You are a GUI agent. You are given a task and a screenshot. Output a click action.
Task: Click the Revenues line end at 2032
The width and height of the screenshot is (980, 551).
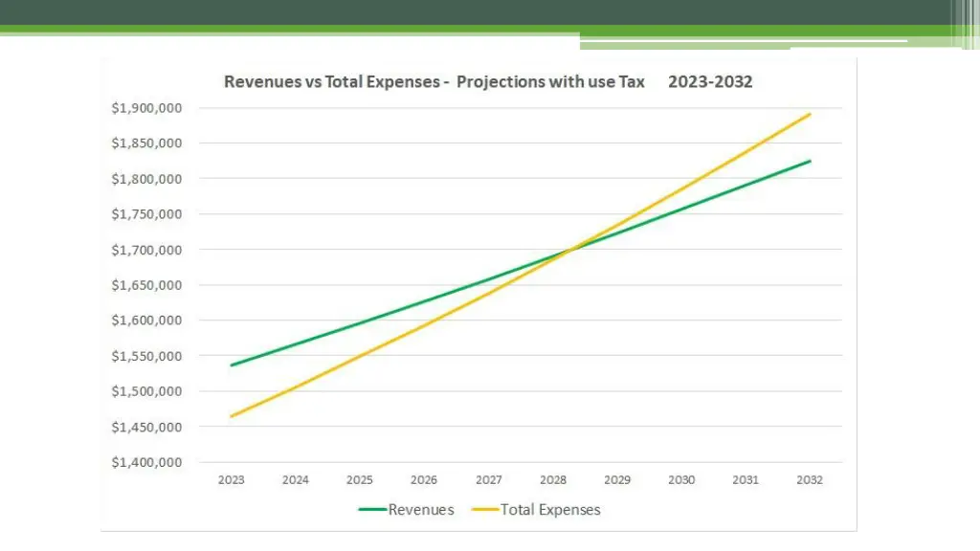(810, 161)
